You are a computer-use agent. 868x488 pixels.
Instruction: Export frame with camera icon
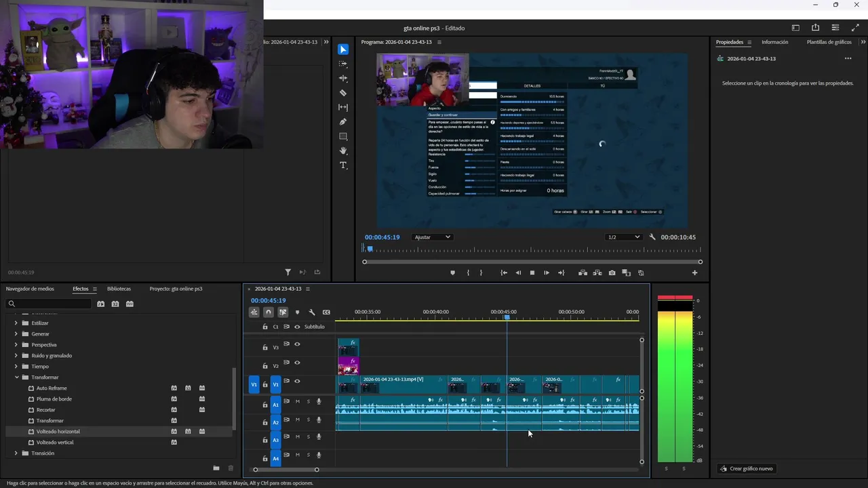tap(612, 272)
